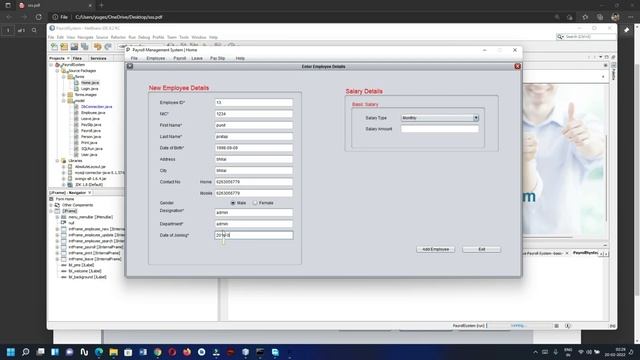Open Opera from the taskbar
The height and width of the screenshot is (360, 640).
pyautogui.click(x=172, y=352)
